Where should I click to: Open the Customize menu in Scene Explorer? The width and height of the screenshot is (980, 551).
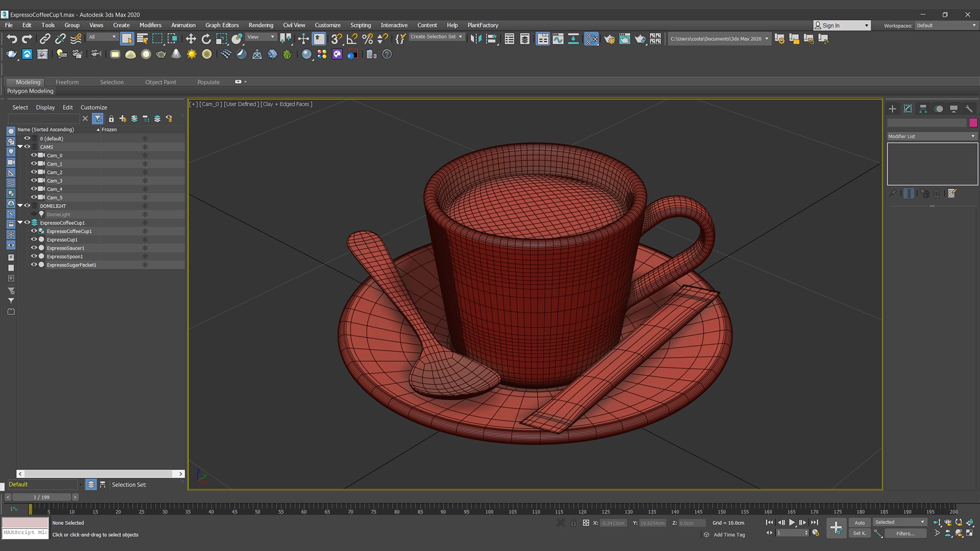point(93,108)
